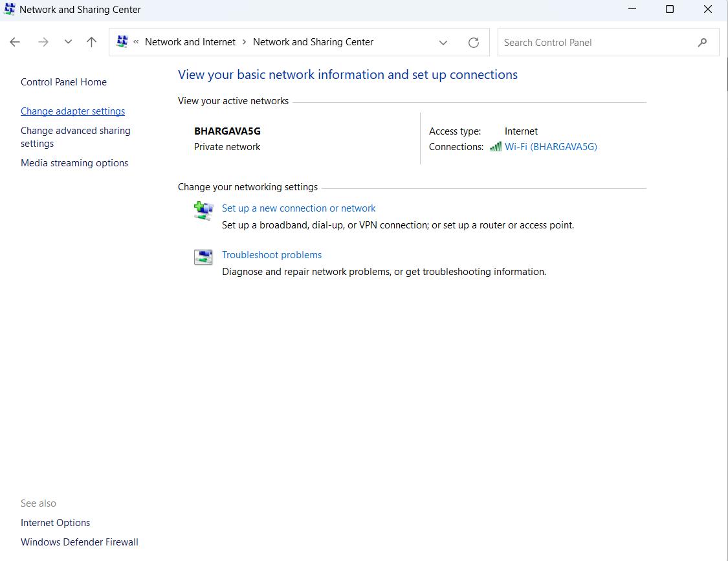Select Network and Internet in the breadcrumb

click(190, 41)
